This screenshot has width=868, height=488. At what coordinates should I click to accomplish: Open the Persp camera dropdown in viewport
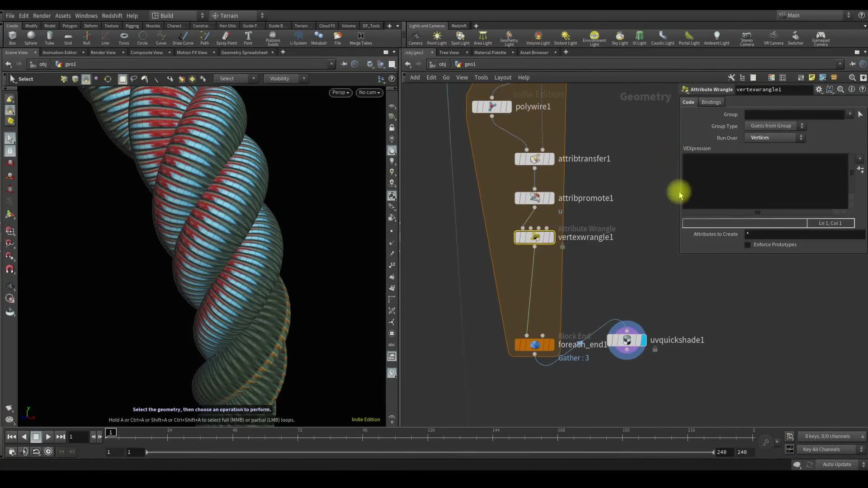340,92
